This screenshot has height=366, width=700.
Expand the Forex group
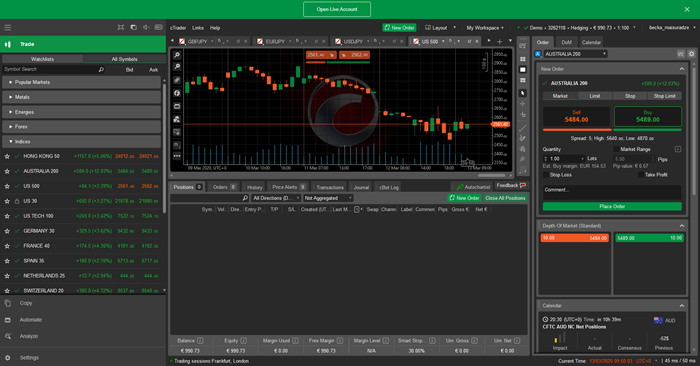point(81,127)
